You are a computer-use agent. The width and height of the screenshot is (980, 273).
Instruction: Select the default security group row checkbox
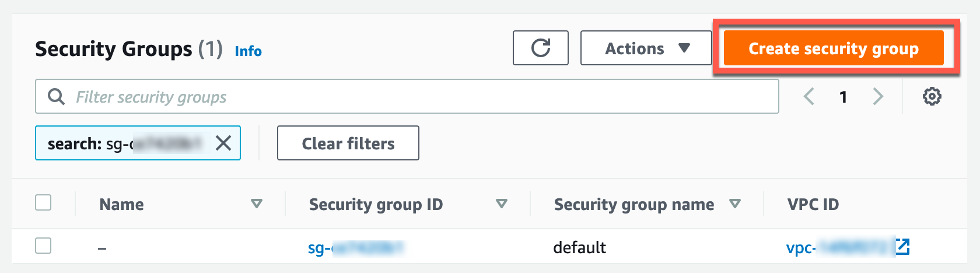point(43,246)
